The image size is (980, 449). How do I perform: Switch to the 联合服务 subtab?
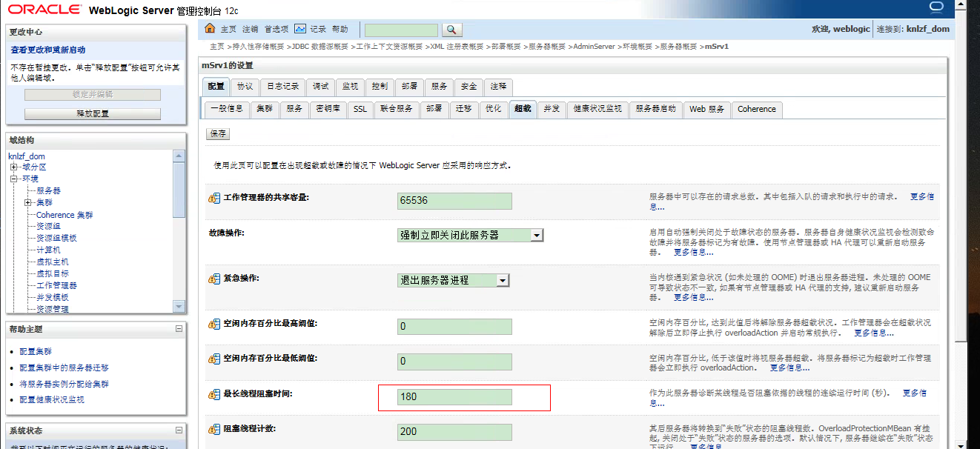pos(397,109)
